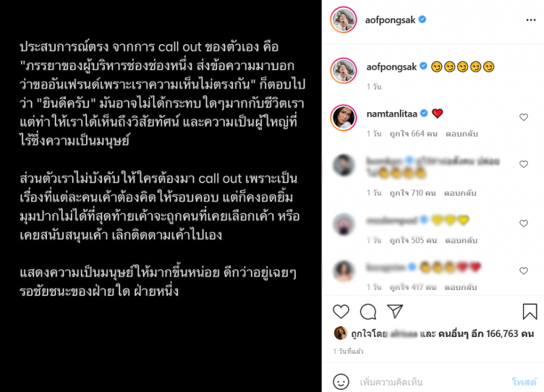The height and width of the screenshot is (392, 544).
Task: Like the 505-likes comment heart
Action: 524,224
